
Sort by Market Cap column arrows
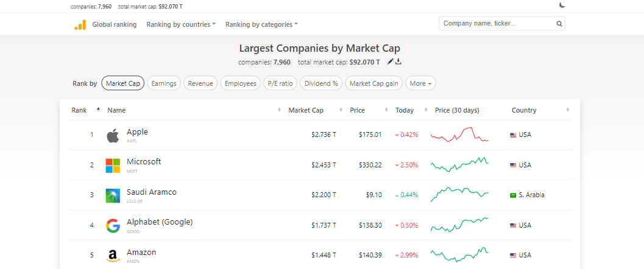pos(341,110)
